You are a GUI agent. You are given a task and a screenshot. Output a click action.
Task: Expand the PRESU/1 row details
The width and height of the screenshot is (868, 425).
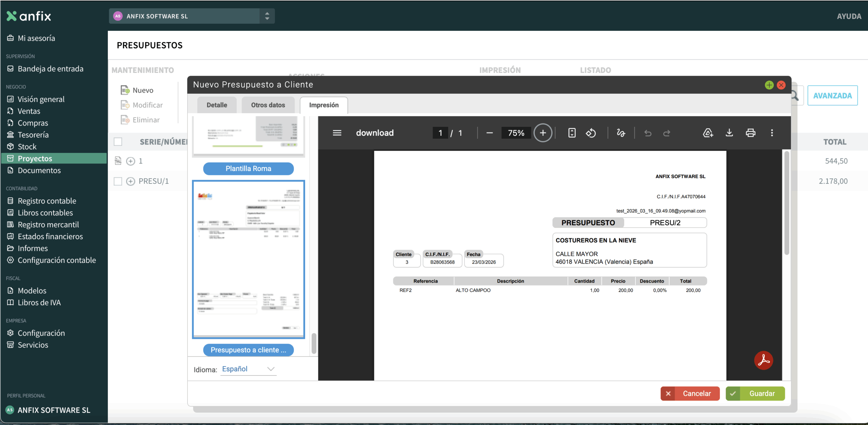[x=131, y=181]
